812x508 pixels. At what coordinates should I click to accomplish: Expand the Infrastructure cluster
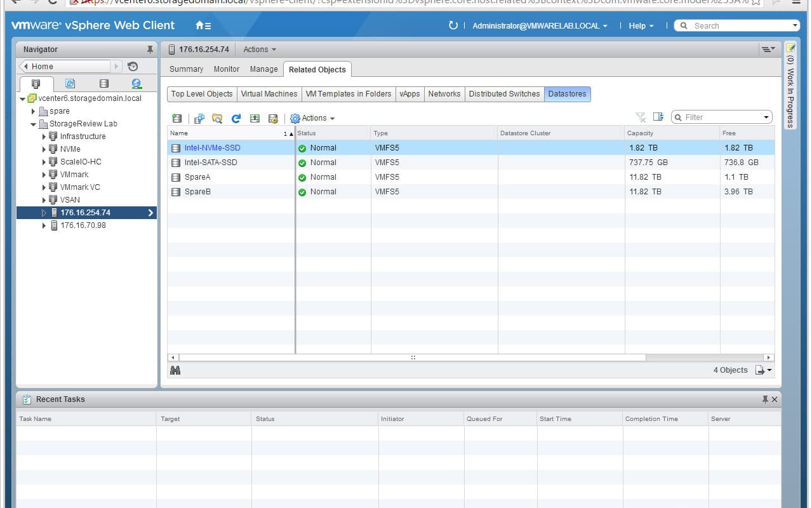(44, 137)
